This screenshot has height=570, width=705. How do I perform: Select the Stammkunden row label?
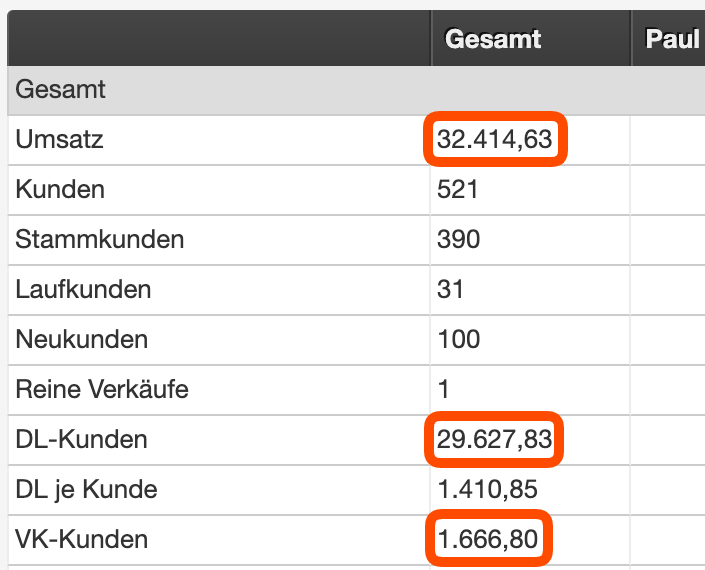click(x=100, y=239)
